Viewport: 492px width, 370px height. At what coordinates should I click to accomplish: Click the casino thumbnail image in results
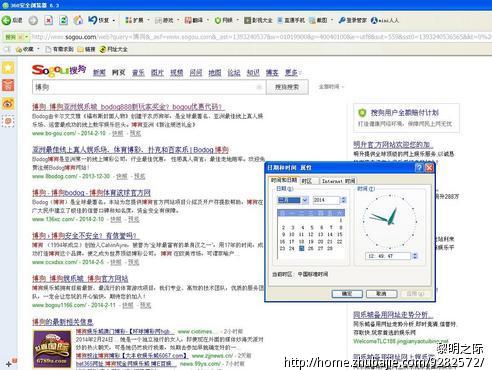pyautogui.click(x=52, y=349)
